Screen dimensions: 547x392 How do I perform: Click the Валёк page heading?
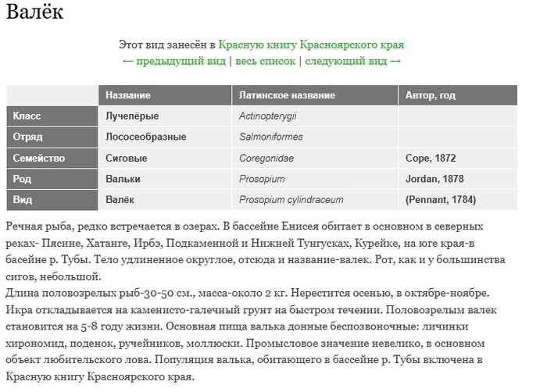(x=34, y=12)
